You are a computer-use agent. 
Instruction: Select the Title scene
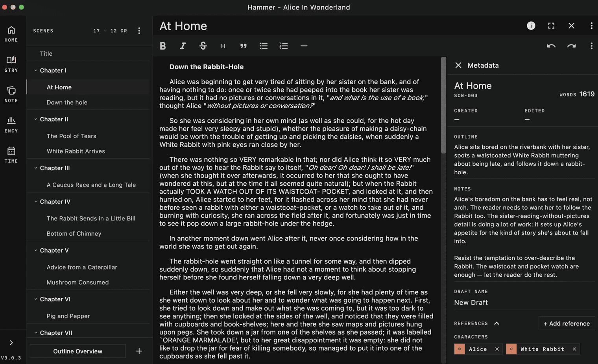[89, 54]
